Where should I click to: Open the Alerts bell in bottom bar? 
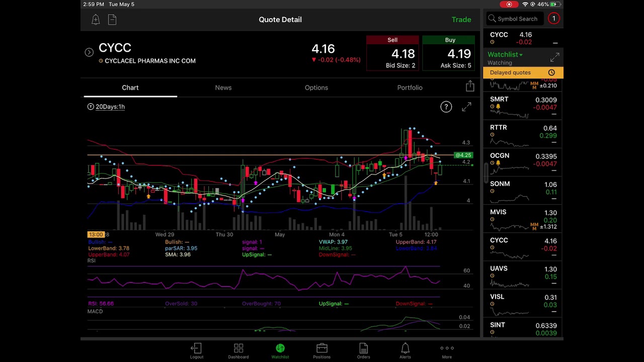pos(405,351)
